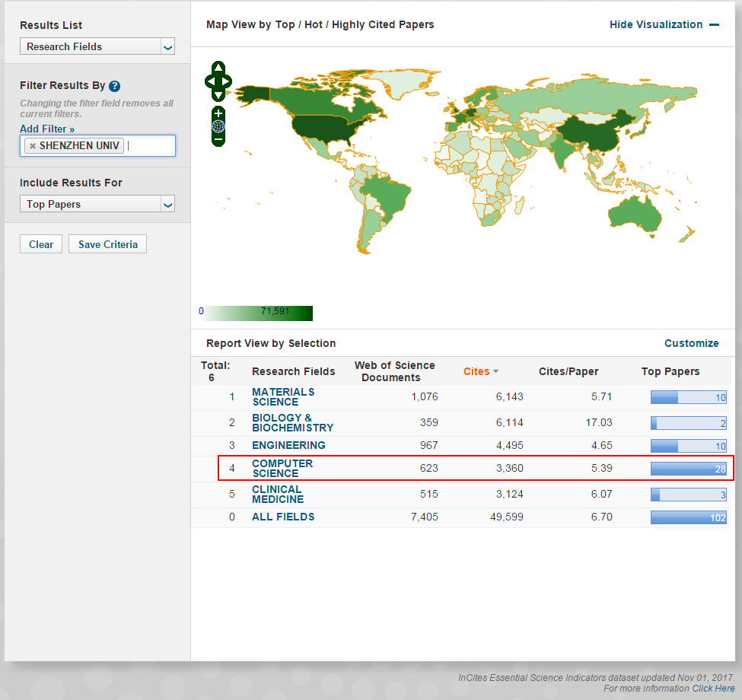Open CLINICAL MEDICINE research field
Viewport: 742px width, 700px height.
click(x=278, y=495)
